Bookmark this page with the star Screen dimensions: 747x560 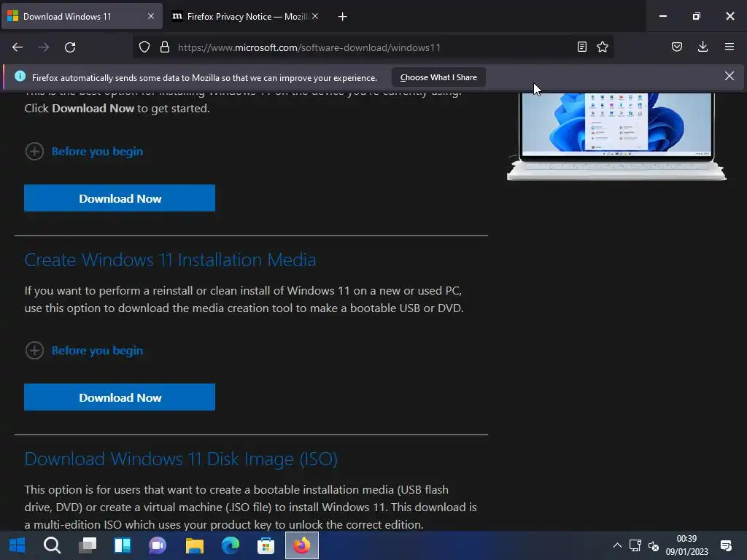[603, 47]
